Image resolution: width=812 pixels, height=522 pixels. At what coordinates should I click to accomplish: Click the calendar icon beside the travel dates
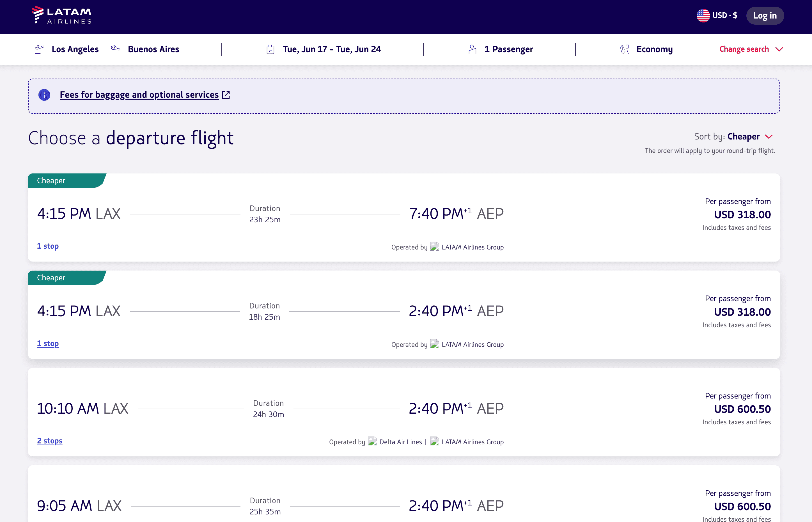click(270, 49)
